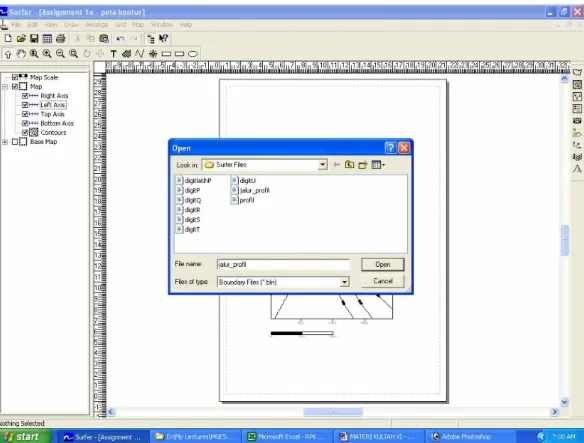Toggle Map object visibility checkbox
The width and height of the screenshot is (584, 443).
15,86
